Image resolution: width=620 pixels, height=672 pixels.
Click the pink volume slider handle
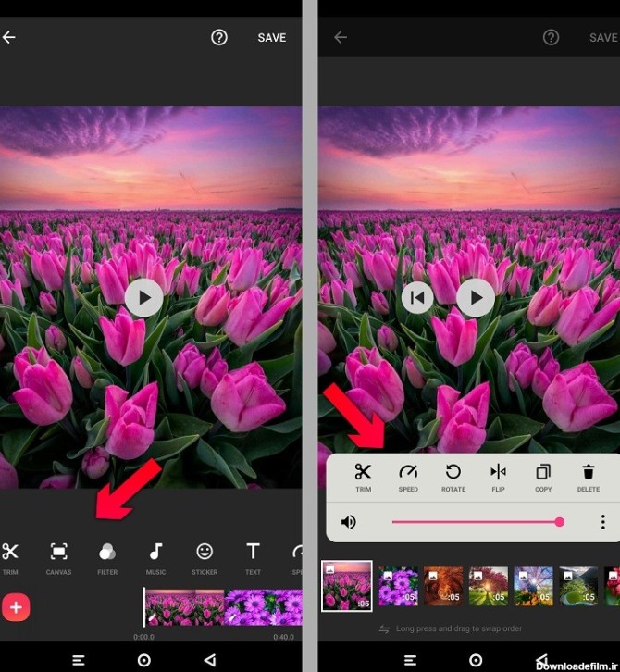click(560, 522)
